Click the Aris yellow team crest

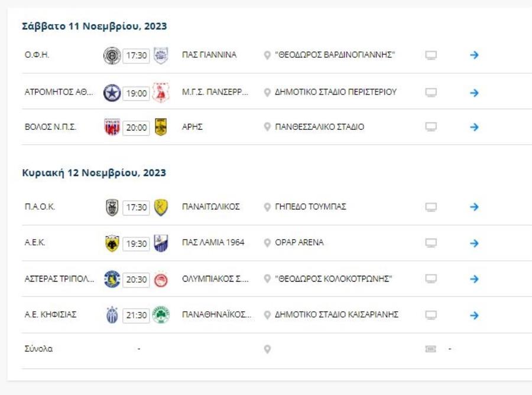coord(161,127)
